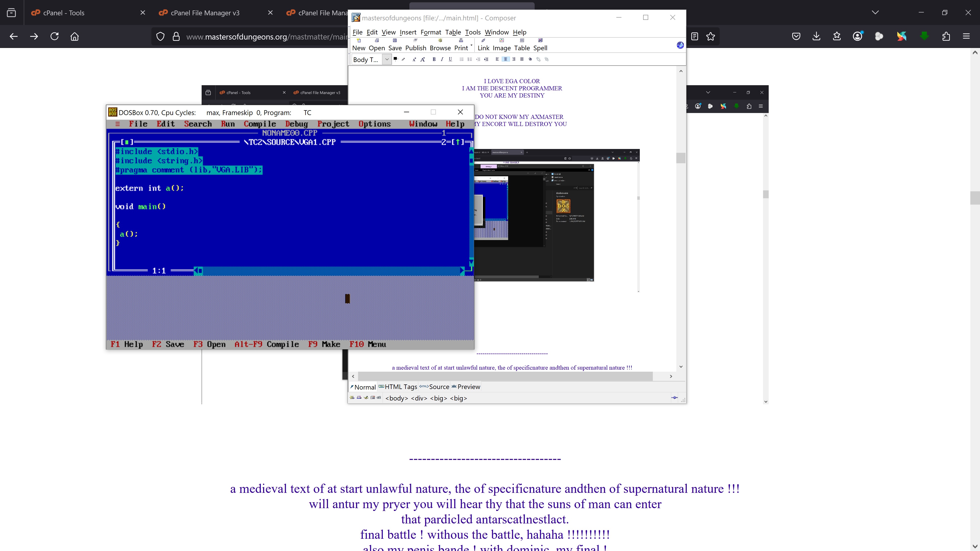Open the Body Text paragraph format dropdown
The image size is (980, 551).
coord(387,59)
